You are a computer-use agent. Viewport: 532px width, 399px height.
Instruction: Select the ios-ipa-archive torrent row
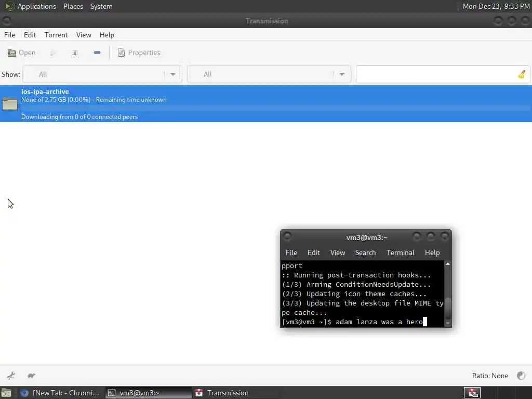coord(266,104)
